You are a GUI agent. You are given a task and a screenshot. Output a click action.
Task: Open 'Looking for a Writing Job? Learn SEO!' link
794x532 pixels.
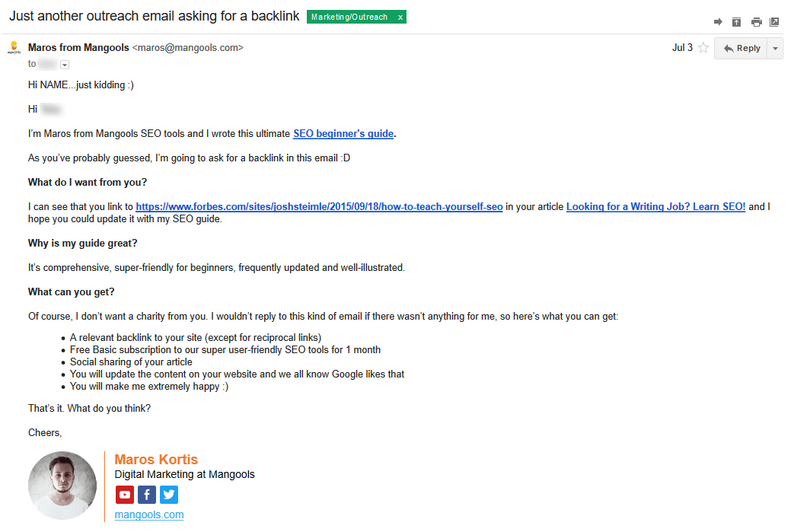655,206
